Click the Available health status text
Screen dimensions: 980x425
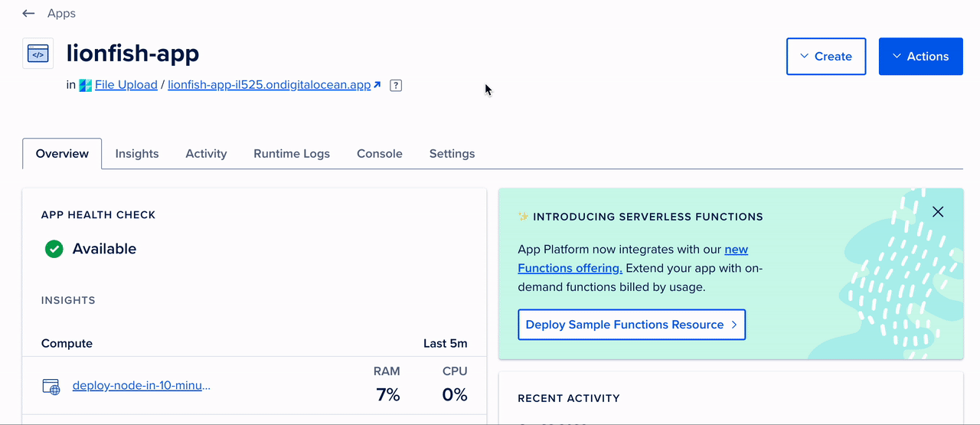coord(104,249)
